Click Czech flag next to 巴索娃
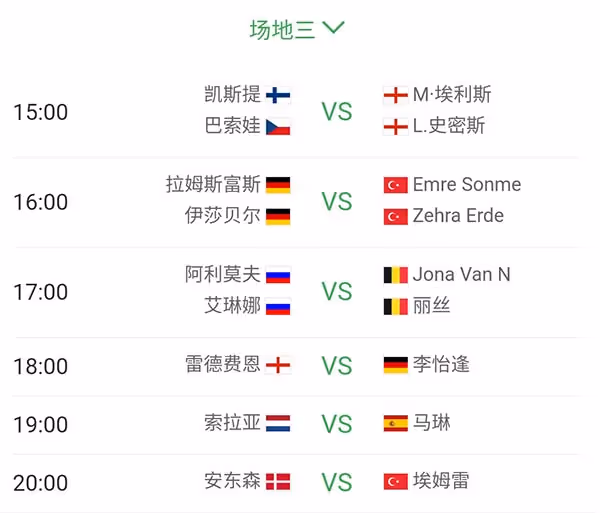The image size is (600, 513). (x=278, y=127)
